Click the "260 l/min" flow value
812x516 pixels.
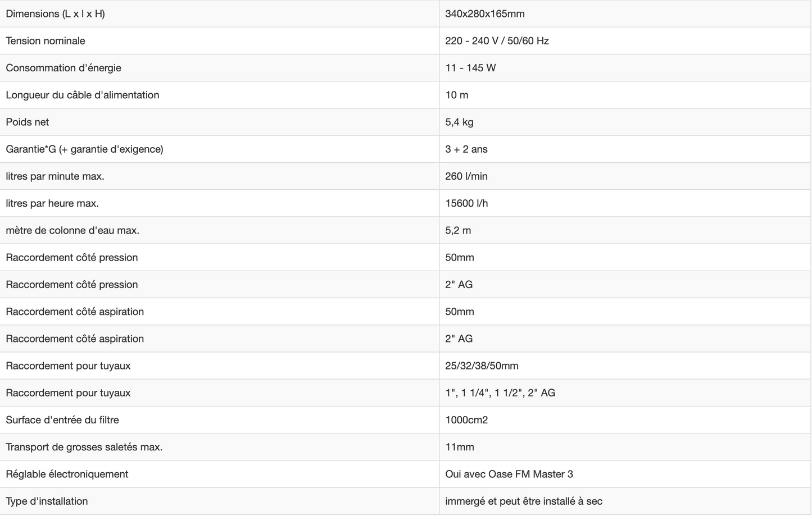(x=466, y=176)
